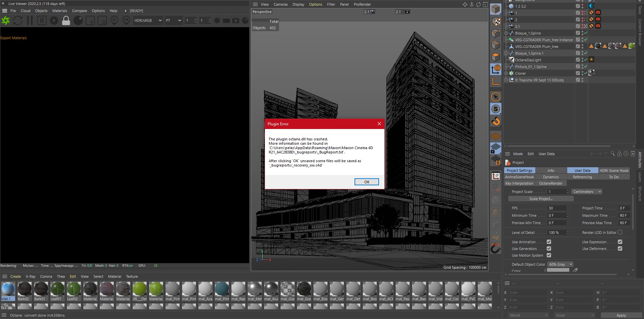Click the Scale Project button
The image size is (644, 319).
coord(541,199)
